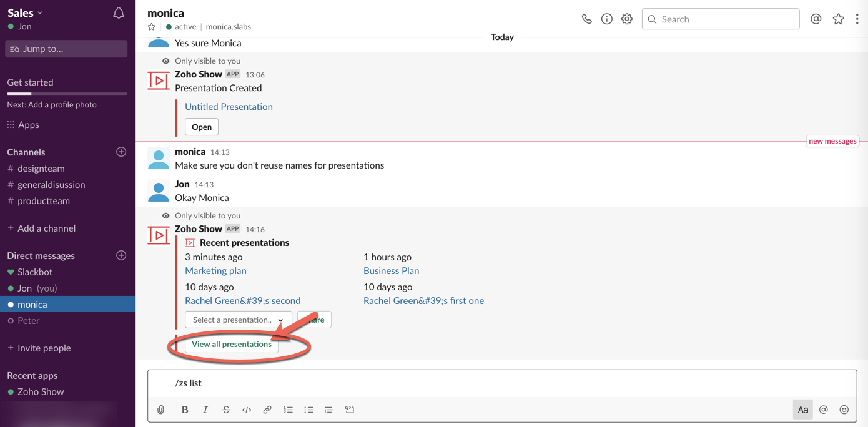
Task: Open the Business Plan presentation
Action: pos(391,271)
